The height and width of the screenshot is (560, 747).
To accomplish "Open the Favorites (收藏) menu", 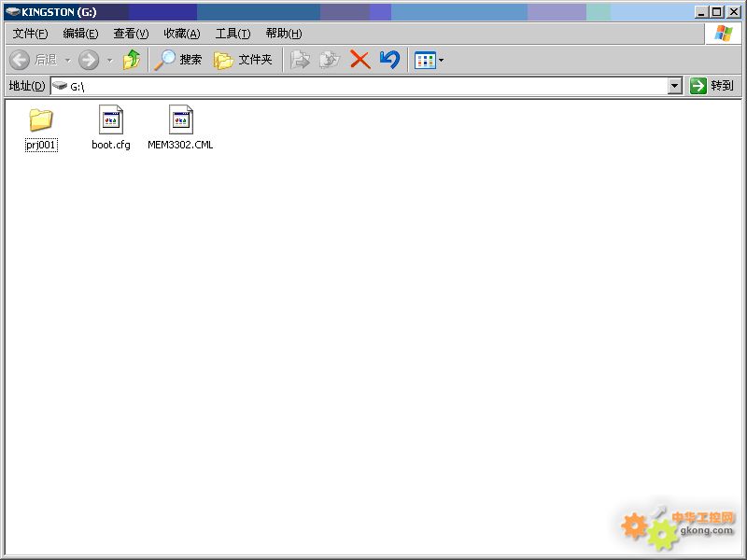I will coord(181,34).
